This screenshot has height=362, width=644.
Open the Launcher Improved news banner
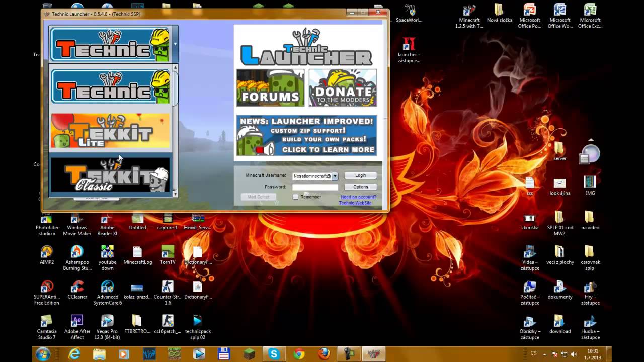[x=306, y=135]
